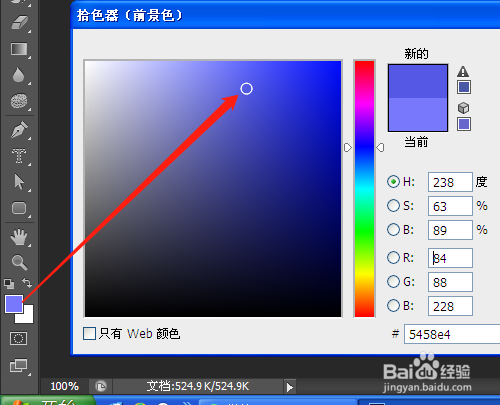Click the brightness field showing 89
Screen dimensions: 500x405
450,230
